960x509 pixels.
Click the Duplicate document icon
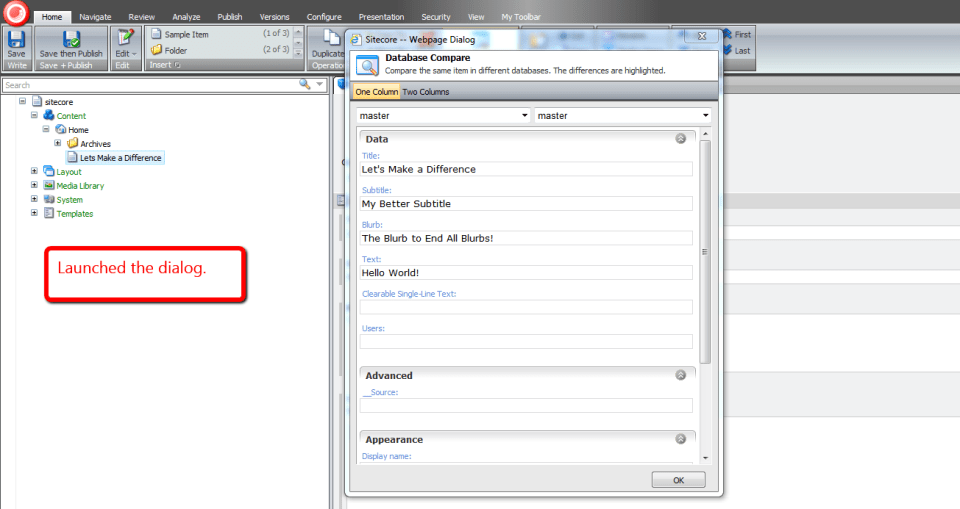[x=331, y=38]
